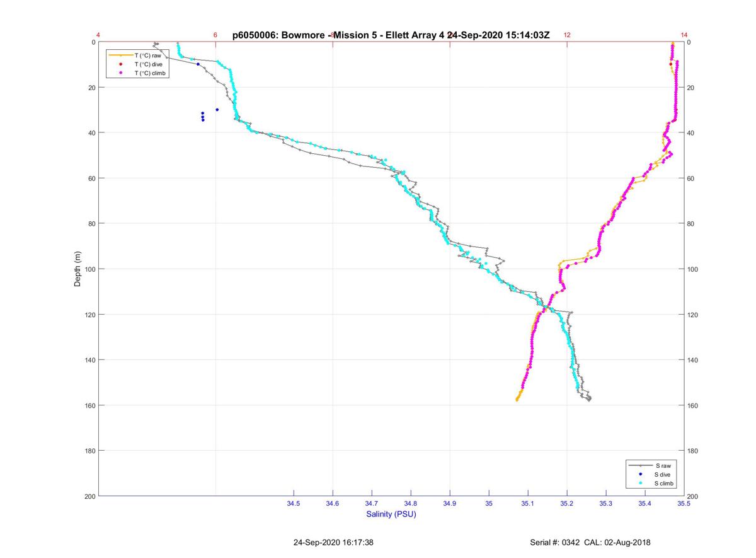Click depth tick 120 on left axis
This screenshot has height=558, width=756.
click(89, 315)
